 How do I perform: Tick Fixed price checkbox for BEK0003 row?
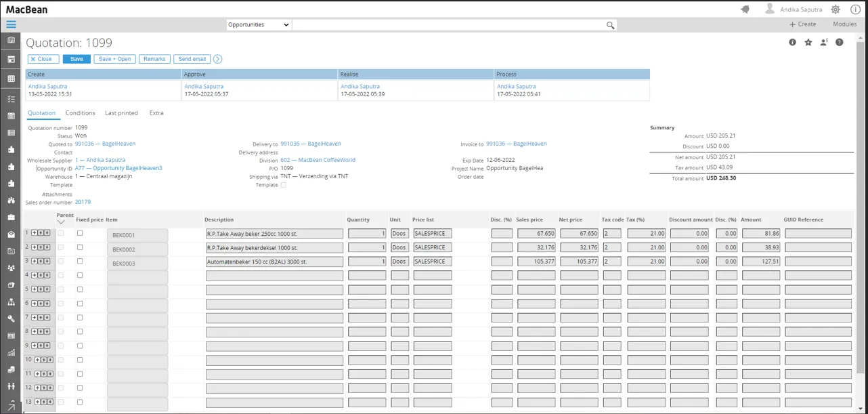coord(80,262)
